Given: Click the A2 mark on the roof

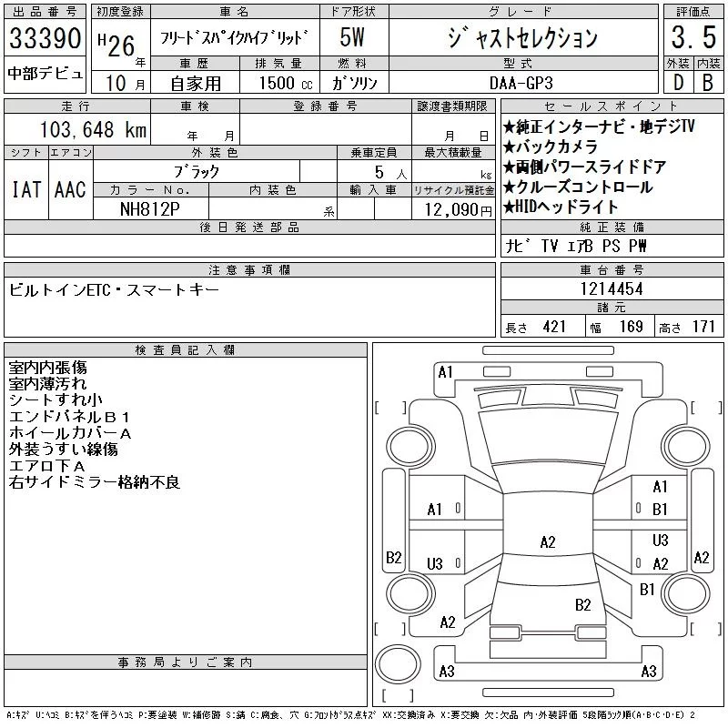Looking at the screenshot, I should (548, 542).
